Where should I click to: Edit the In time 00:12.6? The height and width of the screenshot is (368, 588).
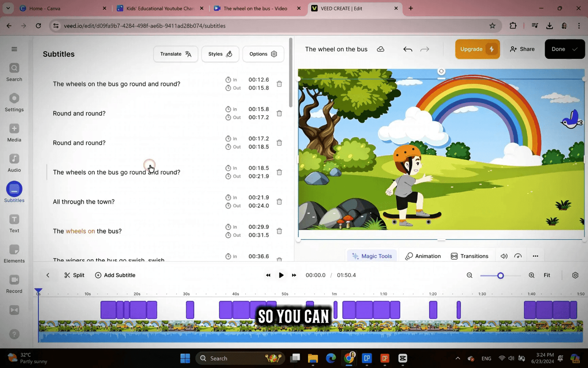pos(259,79)
